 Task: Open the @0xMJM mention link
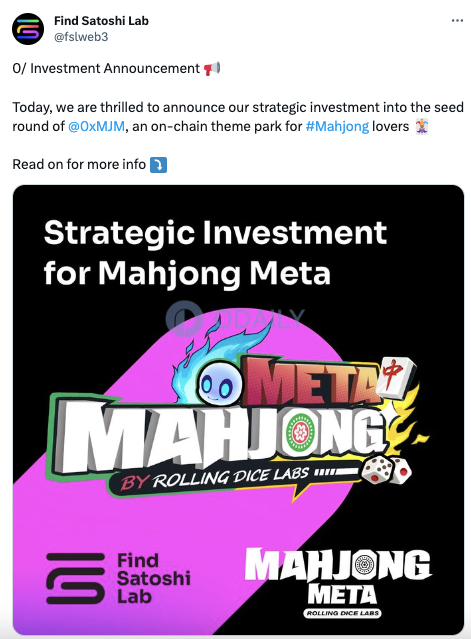[x=96, y=126]
